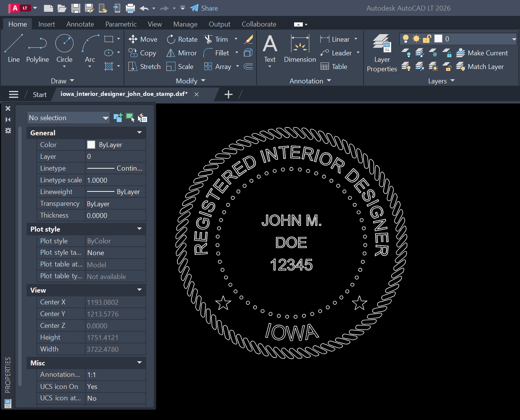Open the No selection dropdown
This screenshot has width=520, height=420.
coord(69,118)
